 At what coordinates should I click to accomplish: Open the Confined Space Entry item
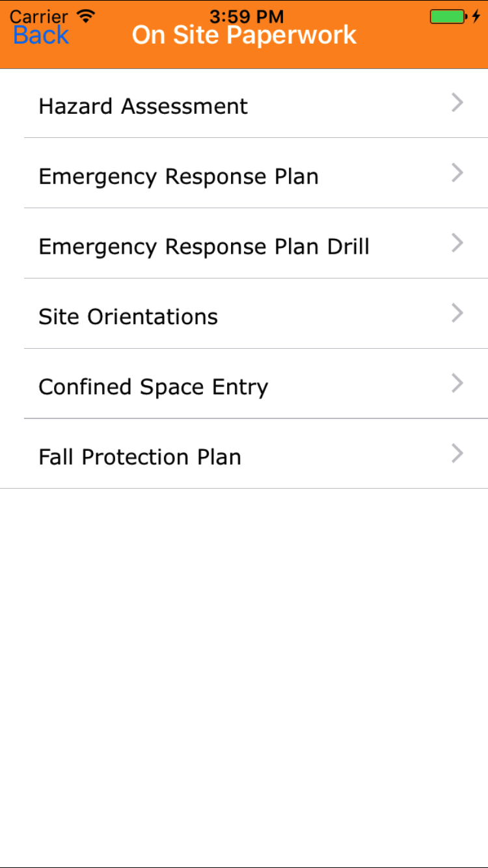[153, 387]
